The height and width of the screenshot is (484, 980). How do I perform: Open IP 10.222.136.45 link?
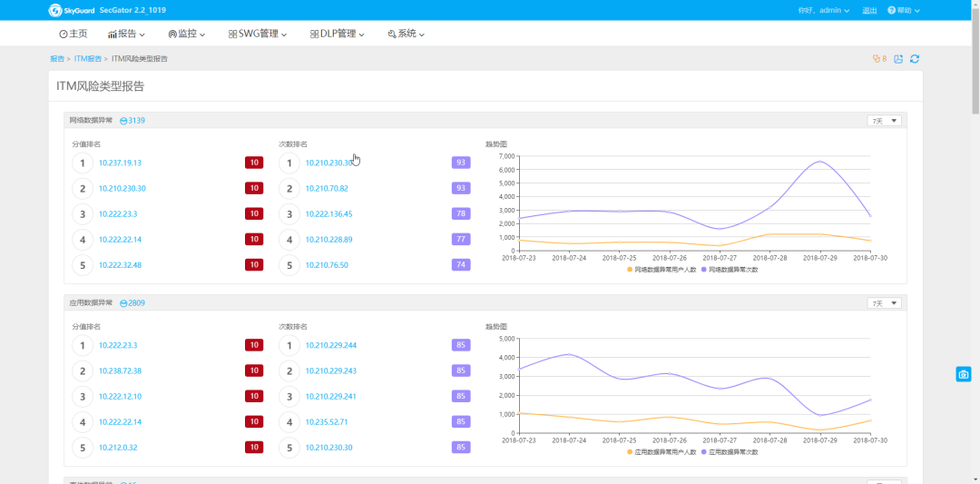(328, 214)
